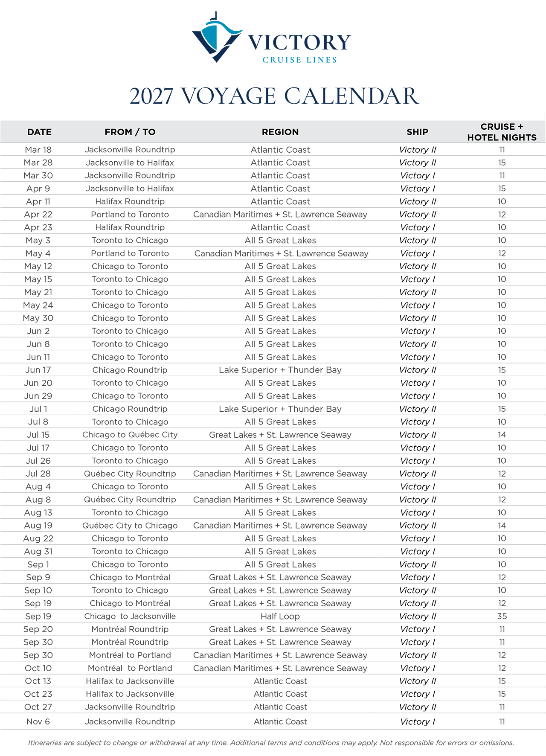
Task: Click the Mar 18 date cell
Action: [38, 150]
